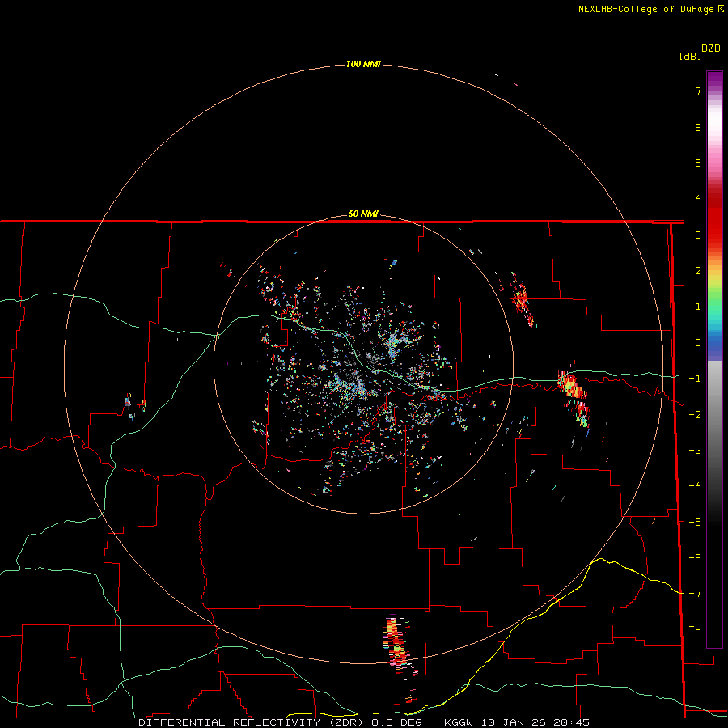This screenshot has height=728, width=728.
Task: Click the "1" value on color scale
Action: coord(698,307)
